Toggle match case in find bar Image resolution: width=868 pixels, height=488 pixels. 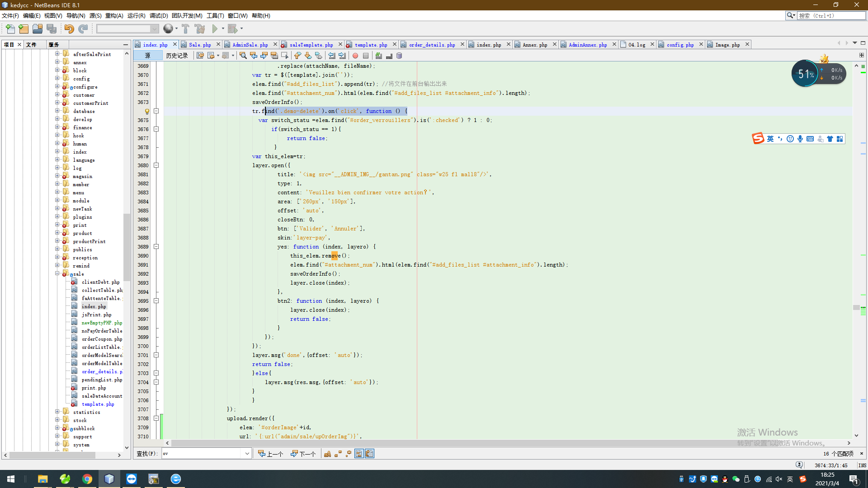click(x=327, y=454)
